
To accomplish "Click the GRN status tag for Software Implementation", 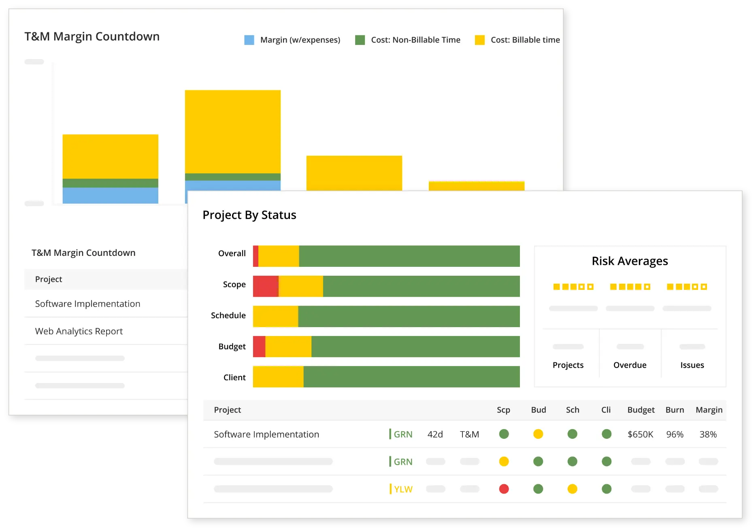I will coord(401,434).
